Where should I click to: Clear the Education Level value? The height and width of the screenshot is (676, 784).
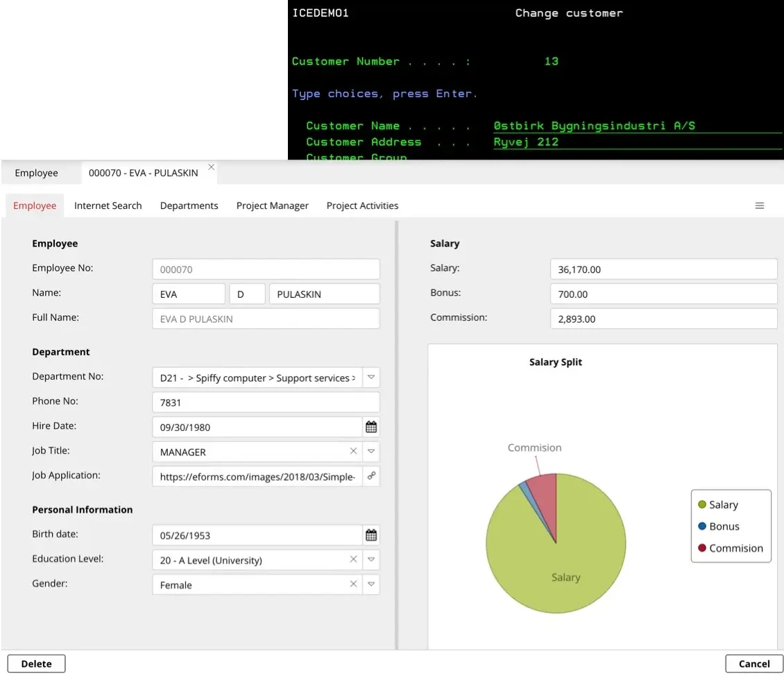pos(353,559)
